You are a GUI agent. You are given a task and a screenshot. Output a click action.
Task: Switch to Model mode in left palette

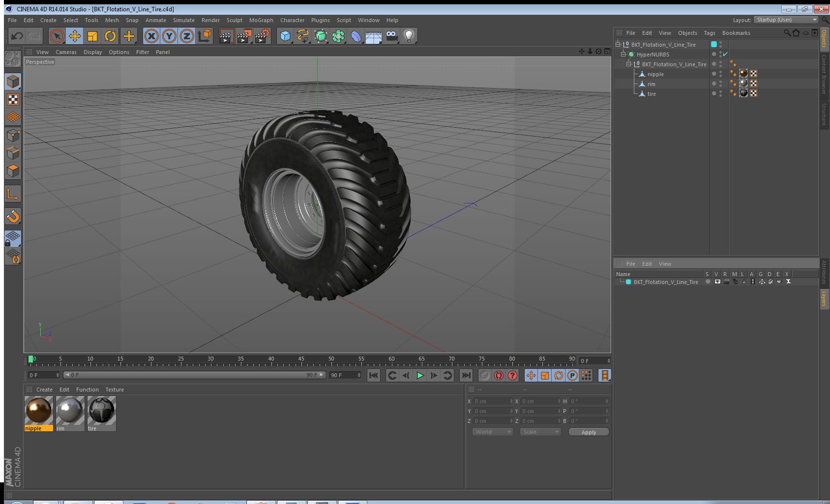[13, 82]
